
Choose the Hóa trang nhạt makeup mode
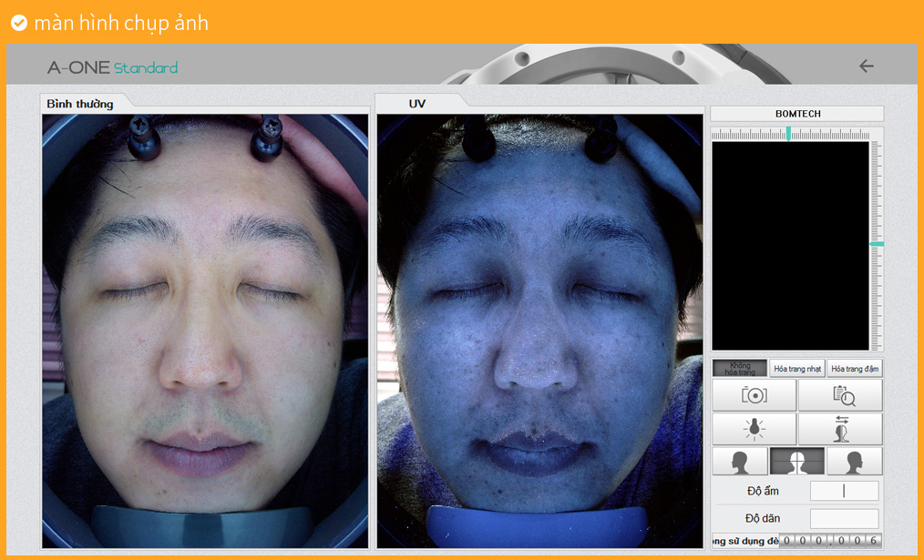[797, 369]
